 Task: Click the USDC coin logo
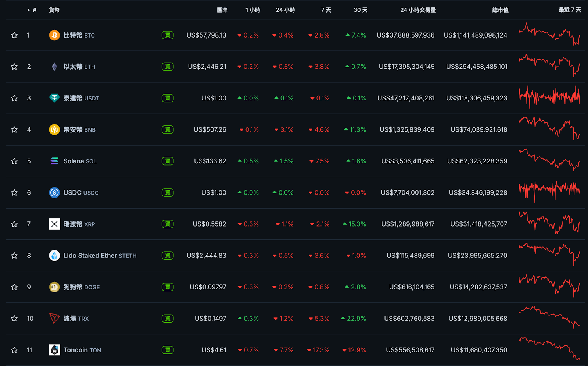54,192
